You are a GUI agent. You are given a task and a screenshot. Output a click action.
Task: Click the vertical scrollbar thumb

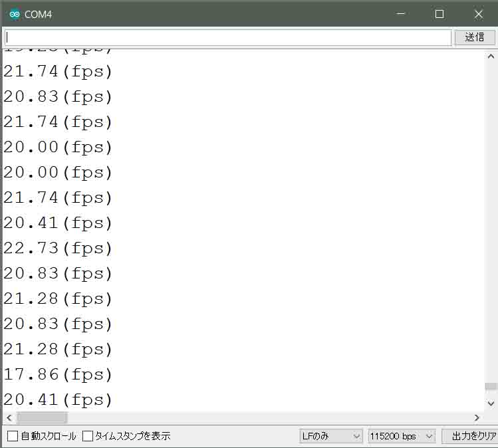[x=491, y=386]
